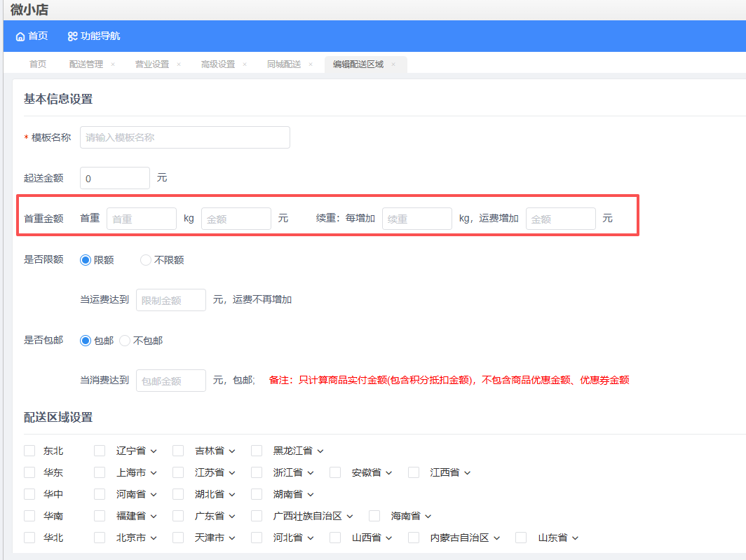Screen dimensions: 746x560
Task: Select the 不包邮 radio option
Action: pos(125,341)
